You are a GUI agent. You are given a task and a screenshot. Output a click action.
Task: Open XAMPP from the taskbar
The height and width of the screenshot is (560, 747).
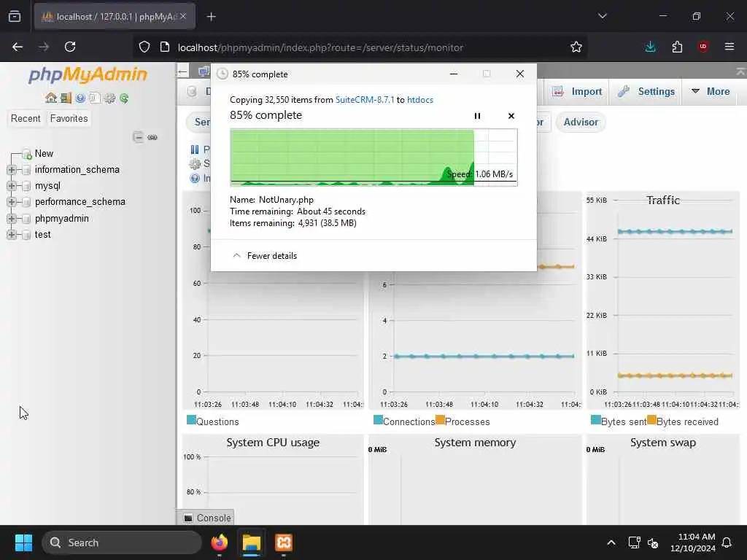coord(284,542)
